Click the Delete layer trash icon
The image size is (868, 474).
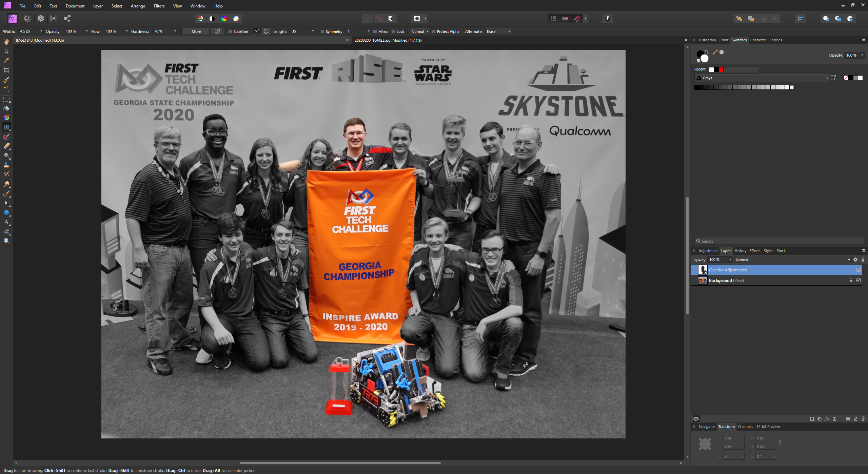click(863, 419)
